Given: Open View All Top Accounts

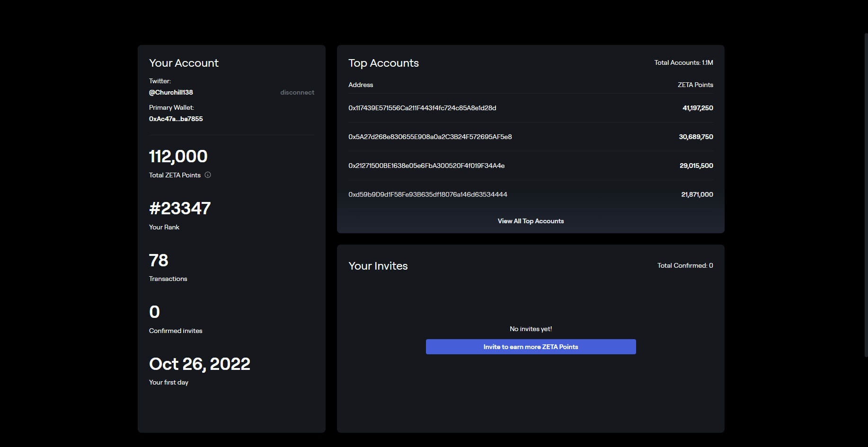Looking at the screenshot, I should [531, 221].
